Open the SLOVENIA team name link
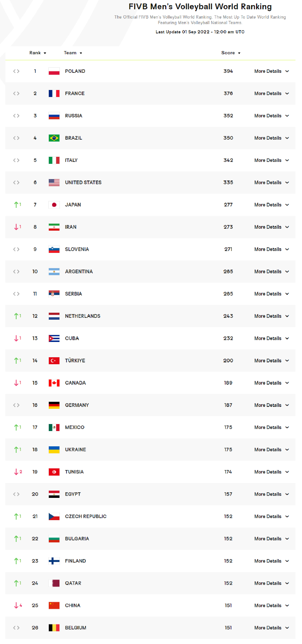This screenshot has width=302, height=644. coord(77,250)
